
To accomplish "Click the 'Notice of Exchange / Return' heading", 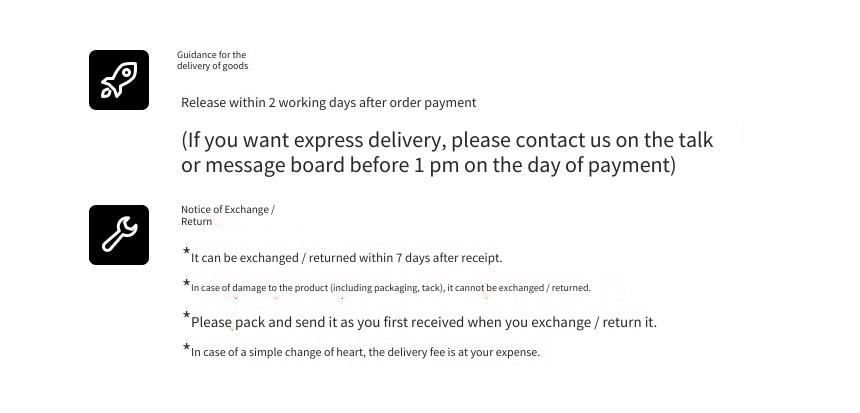I will pyautogui.click(x=228, y=216).
